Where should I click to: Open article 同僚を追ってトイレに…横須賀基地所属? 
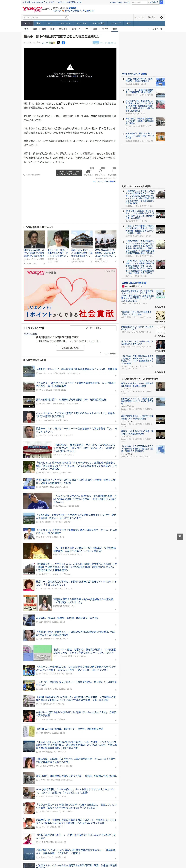point(76,369)
